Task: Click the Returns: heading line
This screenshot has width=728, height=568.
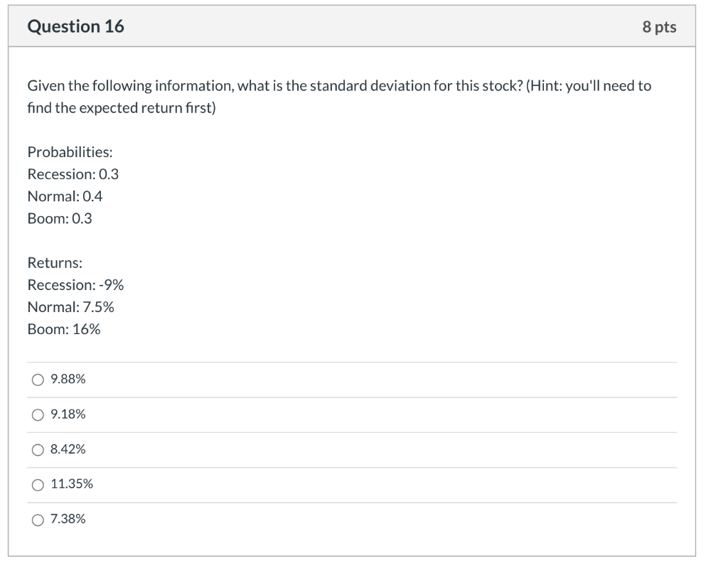Action: 55,263
